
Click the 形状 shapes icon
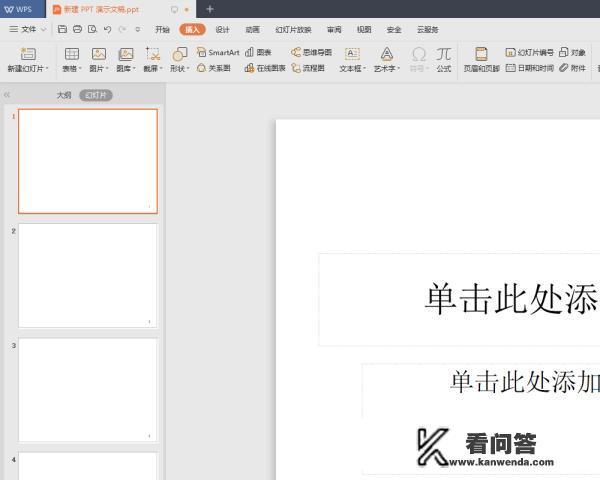click(179, 54)
